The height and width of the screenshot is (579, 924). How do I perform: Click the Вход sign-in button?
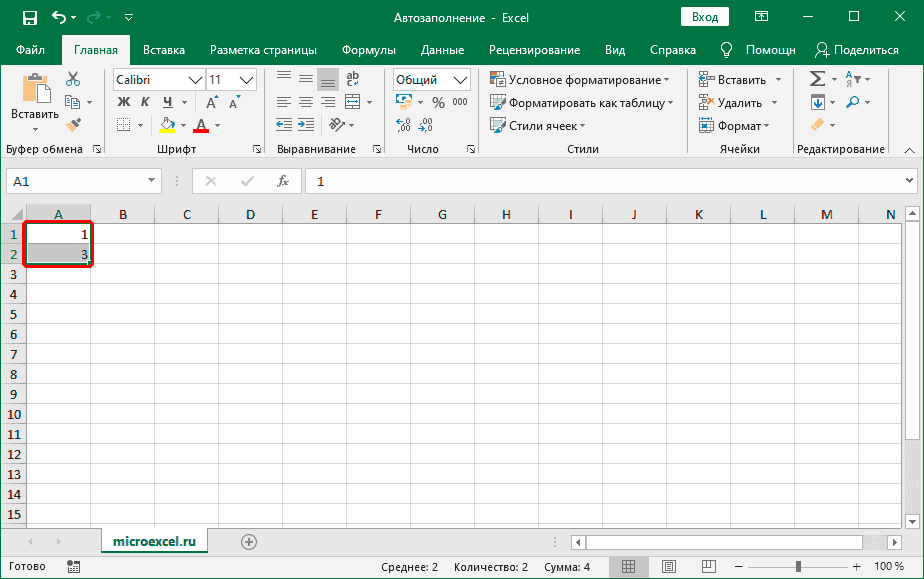705,17
